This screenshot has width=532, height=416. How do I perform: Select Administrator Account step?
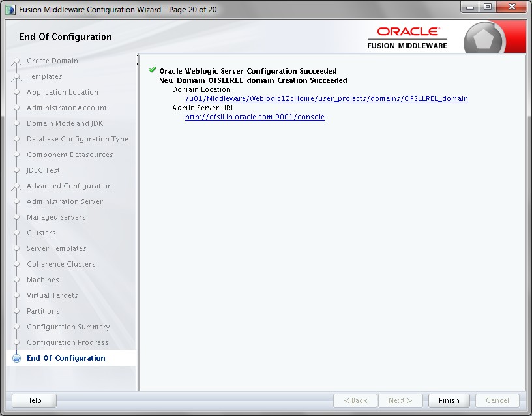click(x=66, y=108)
